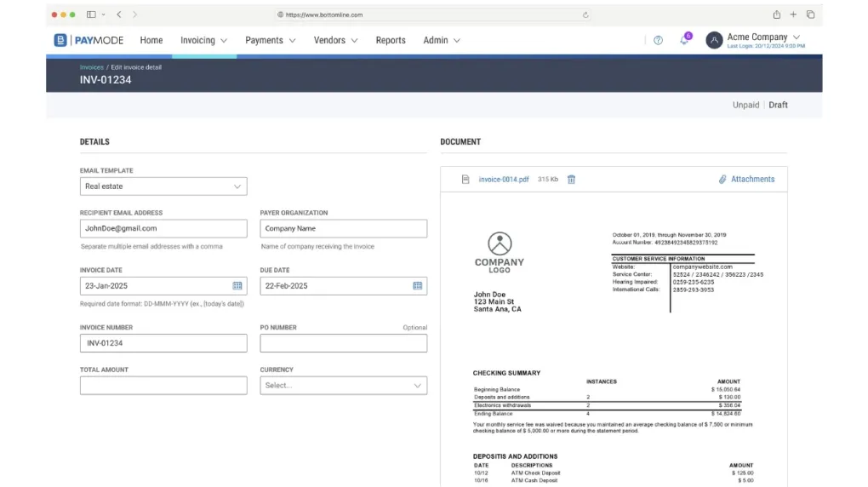Click the Acme Company user avatar
Screen dimensions: 868x487
714,40
